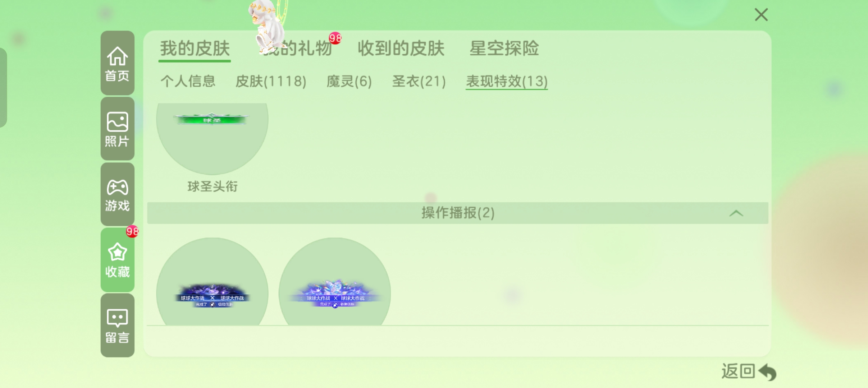Collapse the 操作播报(2) section chevron
868x388 pixels.
pyautogui.click(x=736, y=213)
